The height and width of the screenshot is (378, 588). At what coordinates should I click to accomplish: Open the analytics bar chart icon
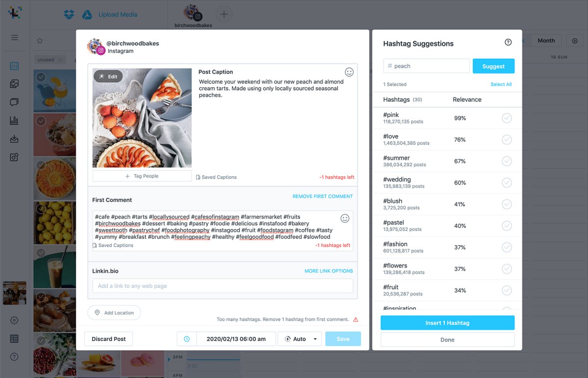pos(14,120)
